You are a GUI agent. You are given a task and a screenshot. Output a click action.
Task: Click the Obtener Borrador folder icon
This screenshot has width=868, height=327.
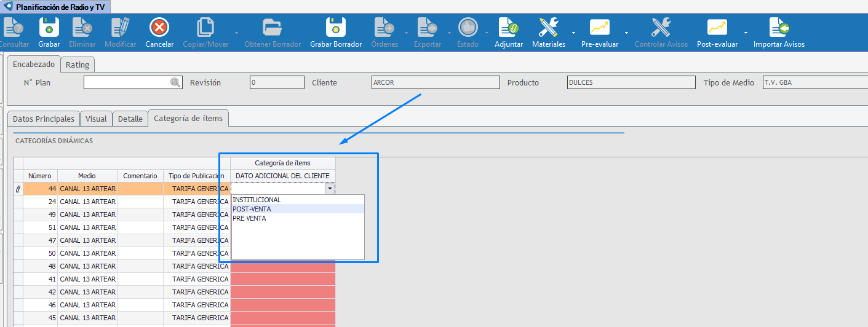pos(273,28)
